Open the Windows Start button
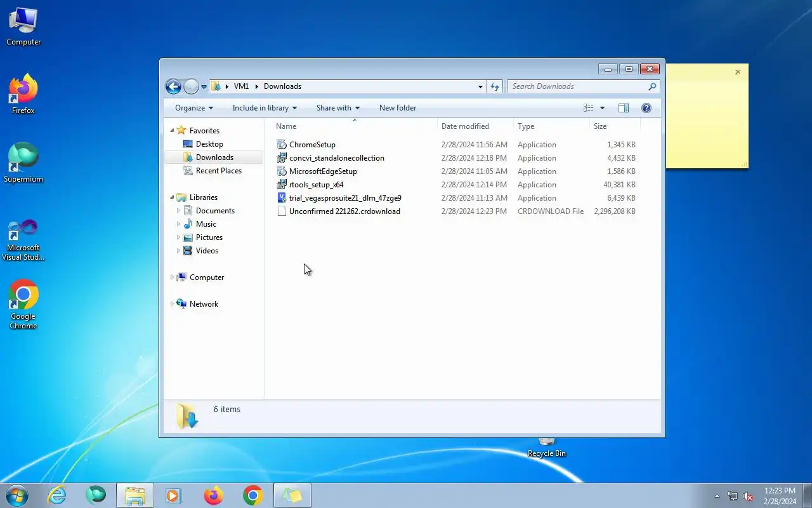The image size is (812, 508). (x=16, y=495)
